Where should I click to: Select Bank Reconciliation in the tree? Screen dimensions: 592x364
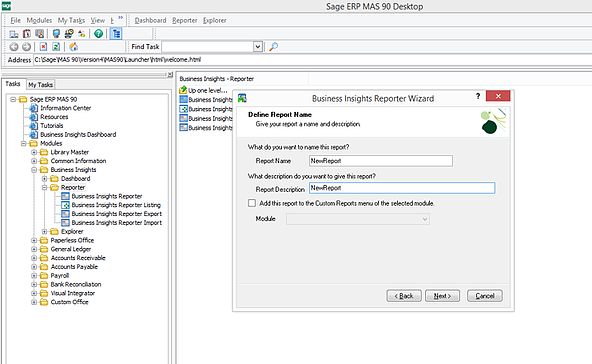pos(76,284)
